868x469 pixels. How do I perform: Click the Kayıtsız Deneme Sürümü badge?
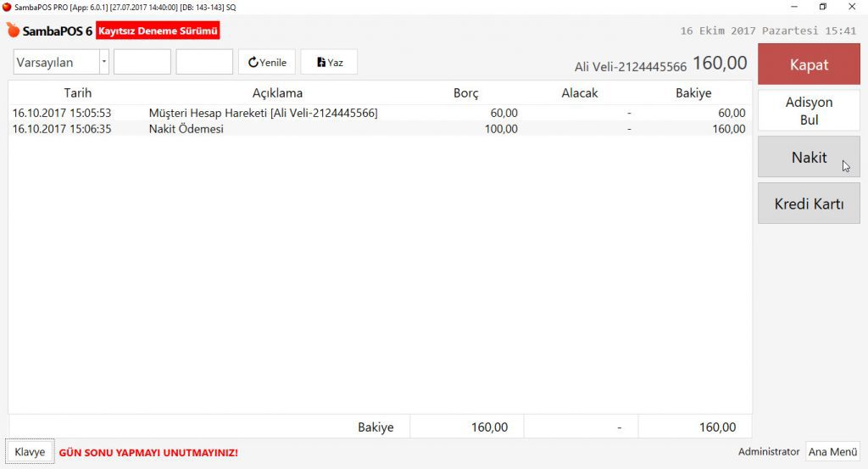[x=159, y=31]
